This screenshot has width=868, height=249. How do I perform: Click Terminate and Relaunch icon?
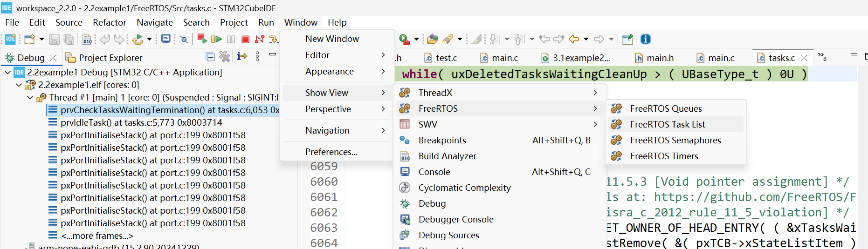point(202,39)
